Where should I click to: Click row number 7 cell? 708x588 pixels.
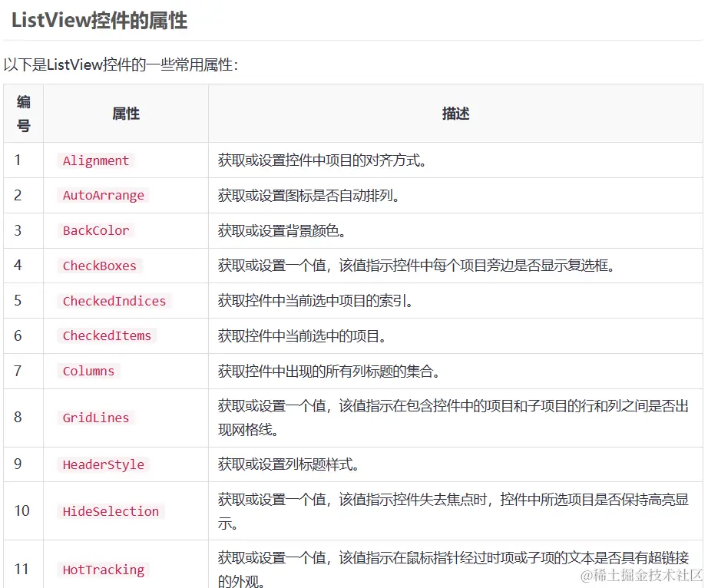(x=24, y=371)
